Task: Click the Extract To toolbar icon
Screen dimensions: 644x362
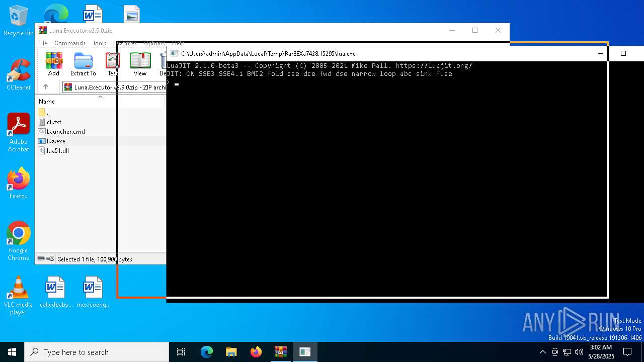Action: (x=83, y=64)
